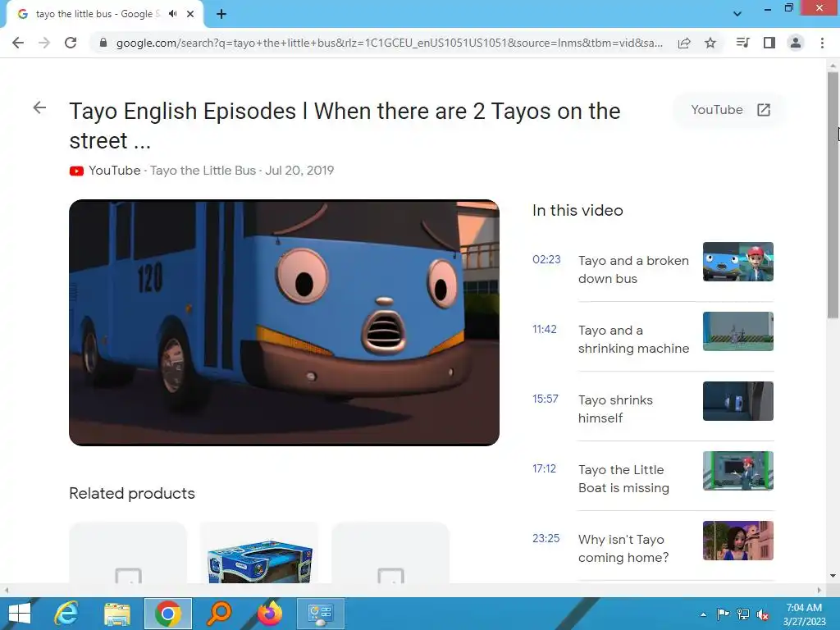Open thumbnail for 'Why isn't Tayo coming home?'

[738, 541]
